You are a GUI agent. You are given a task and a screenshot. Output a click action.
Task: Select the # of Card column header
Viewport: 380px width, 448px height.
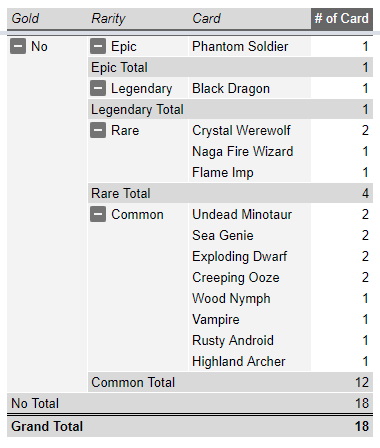(342, 18)
